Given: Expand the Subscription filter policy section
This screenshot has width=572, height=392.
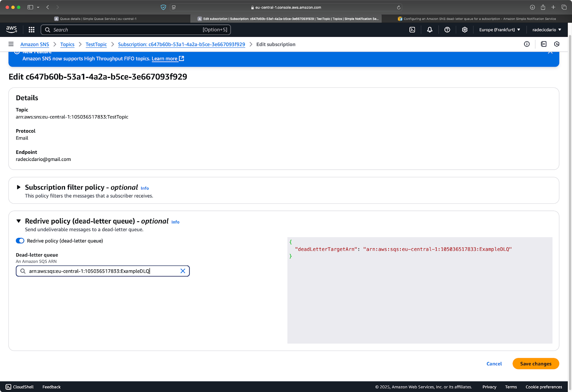Looking at the screenshot, I should 19,187.
